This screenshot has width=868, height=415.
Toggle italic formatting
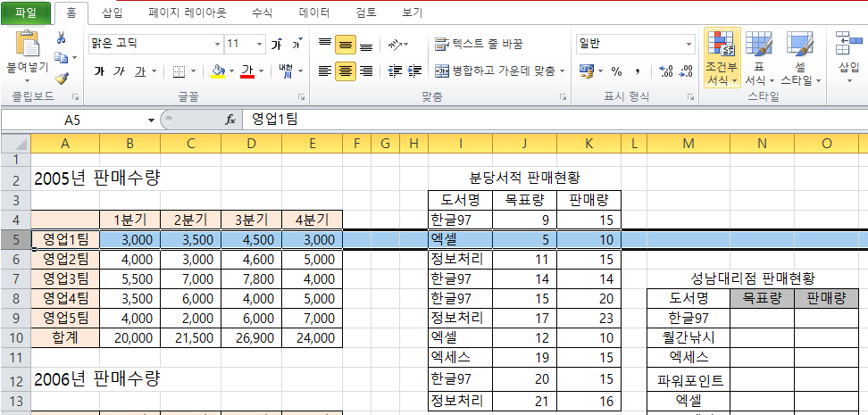click(x=119, y=71)
